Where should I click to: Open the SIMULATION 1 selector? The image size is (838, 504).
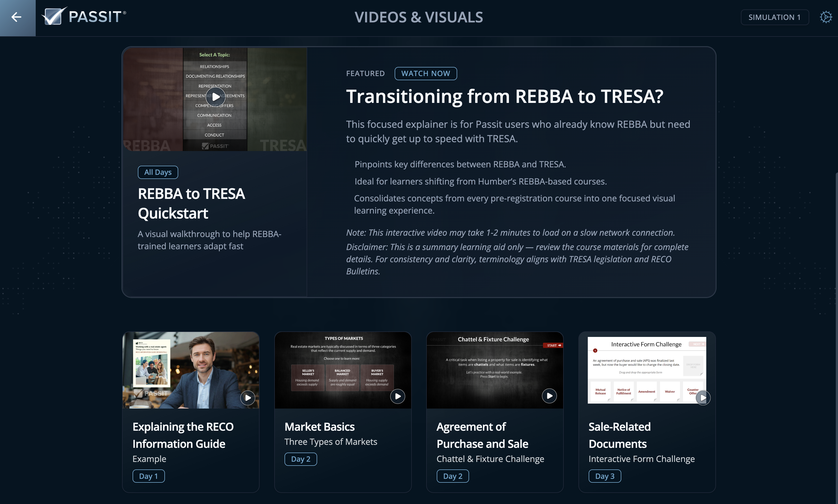point(774,17)
